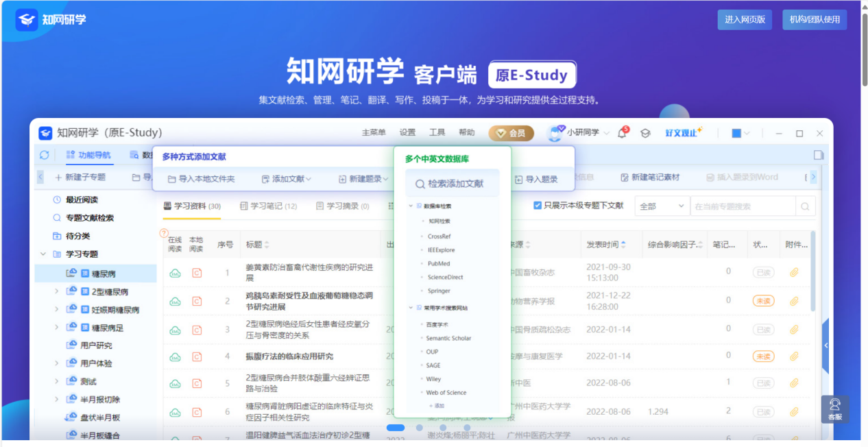Open the 全部 filter dropdown

[x=662, y=206]
